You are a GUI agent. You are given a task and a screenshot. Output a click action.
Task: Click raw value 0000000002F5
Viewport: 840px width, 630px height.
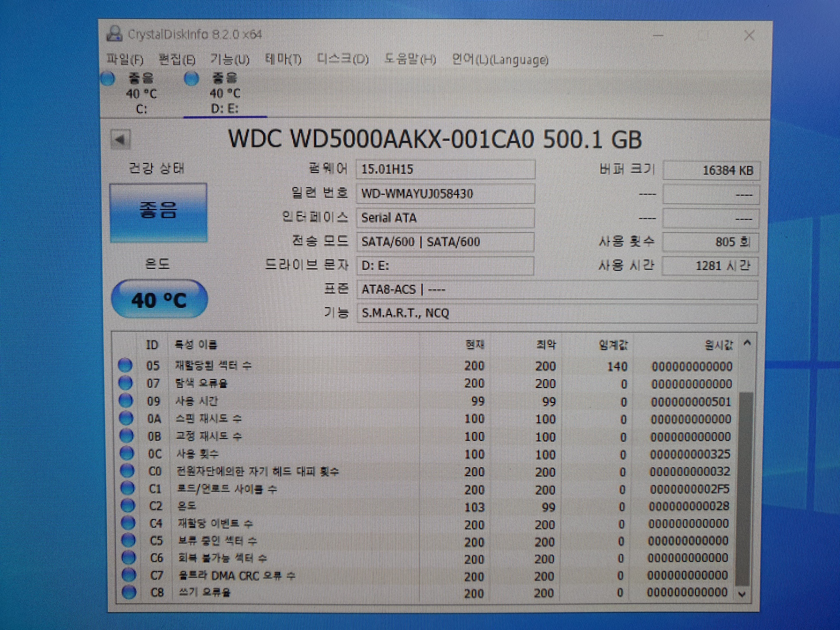689,489
